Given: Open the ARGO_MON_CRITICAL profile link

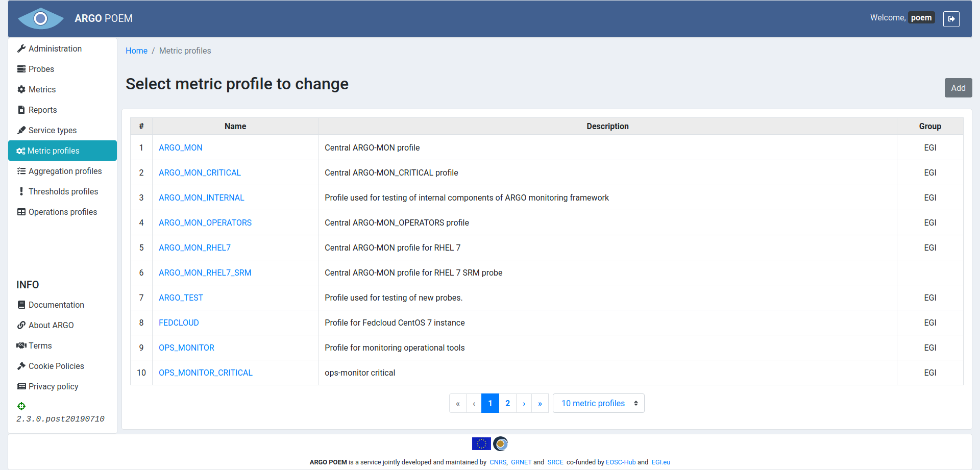Looking at the screenshot, I should click(x=200, y=172).
